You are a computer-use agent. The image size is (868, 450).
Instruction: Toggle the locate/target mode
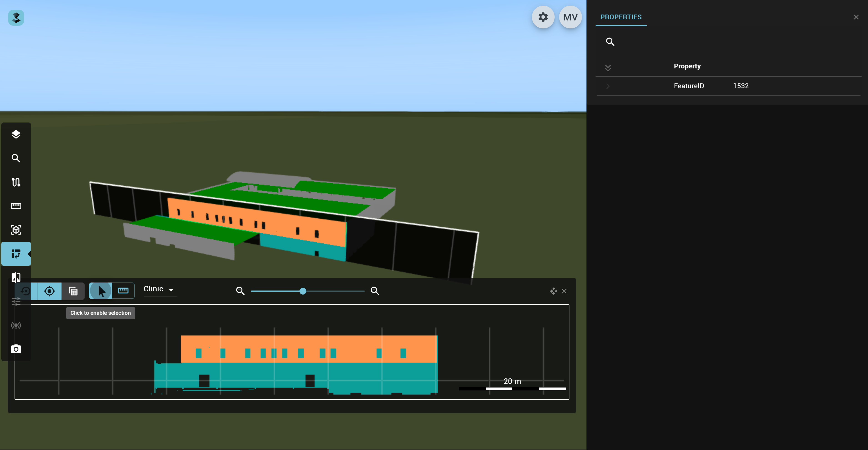50,291
